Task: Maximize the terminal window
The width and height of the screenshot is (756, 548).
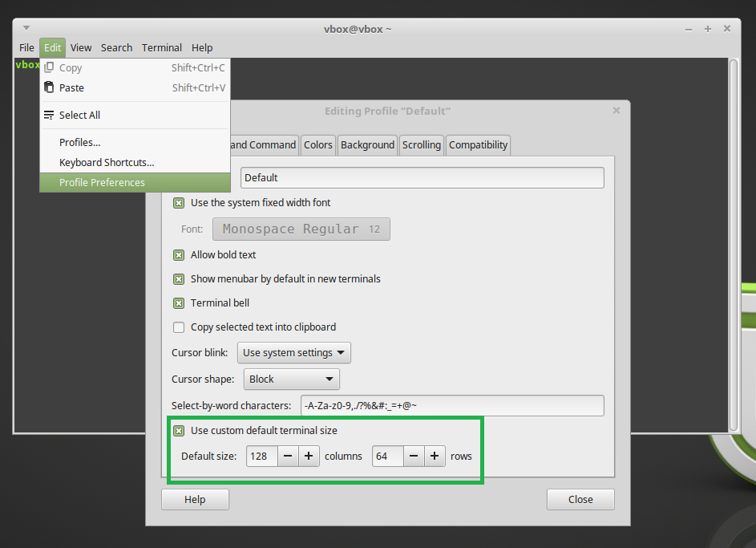Action: click(x=708, y=29)
